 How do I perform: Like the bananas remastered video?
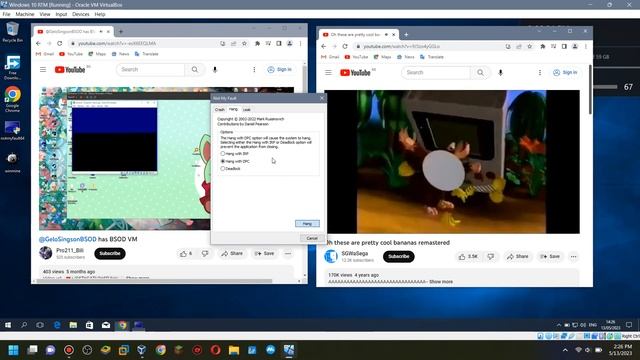(468, 257)
